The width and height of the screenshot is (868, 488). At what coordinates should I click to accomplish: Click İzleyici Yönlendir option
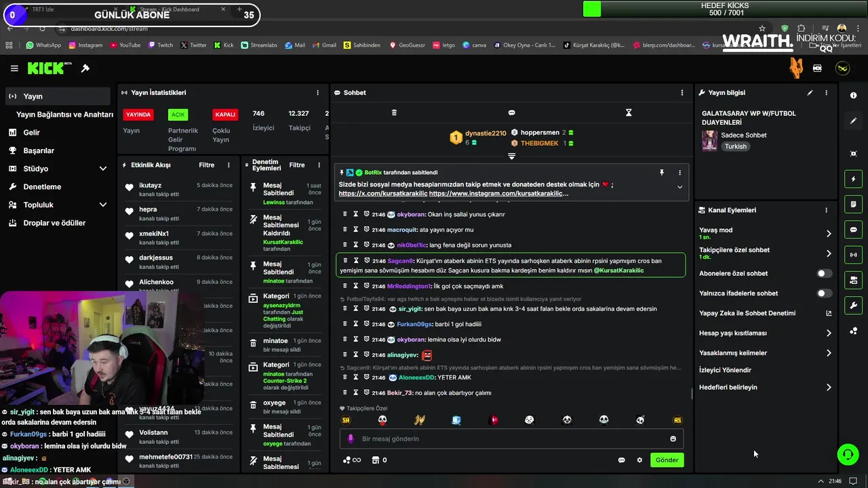725,370
